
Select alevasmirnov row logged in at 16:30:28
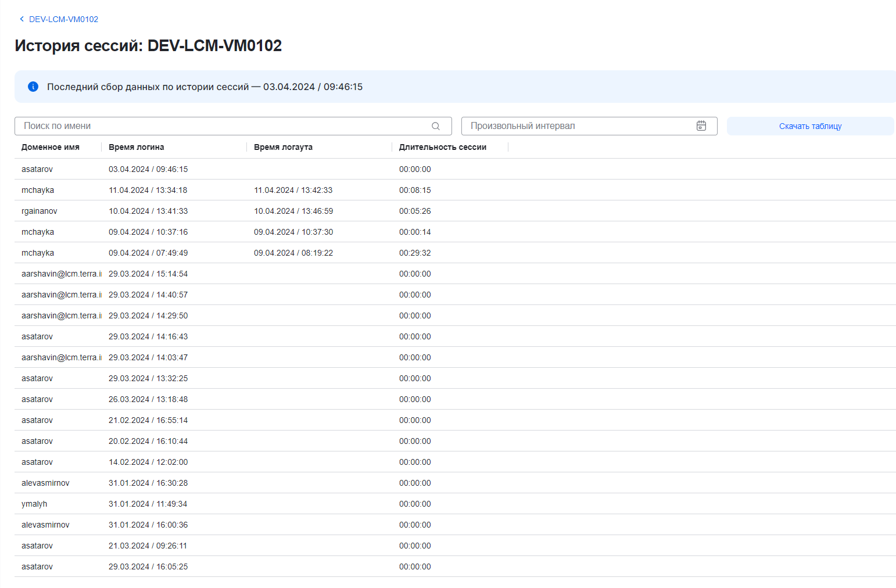(x=45, y=483)
